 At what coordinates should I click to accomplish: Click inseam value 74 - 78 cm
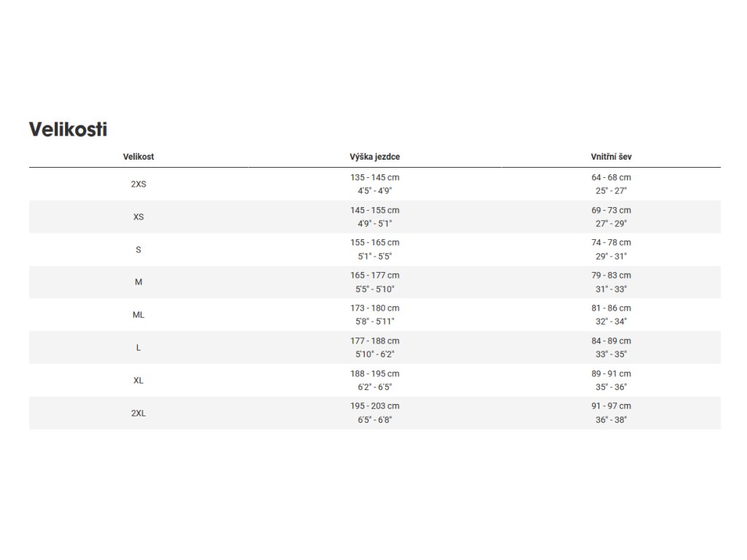coord(611,243)
